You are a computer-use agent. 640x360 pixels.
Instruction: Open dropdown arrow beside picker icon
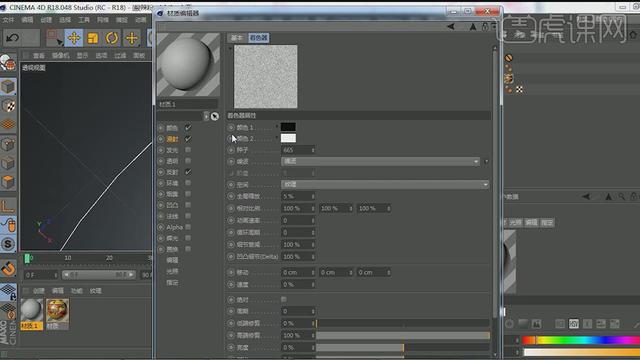click(x=206, y=116)
